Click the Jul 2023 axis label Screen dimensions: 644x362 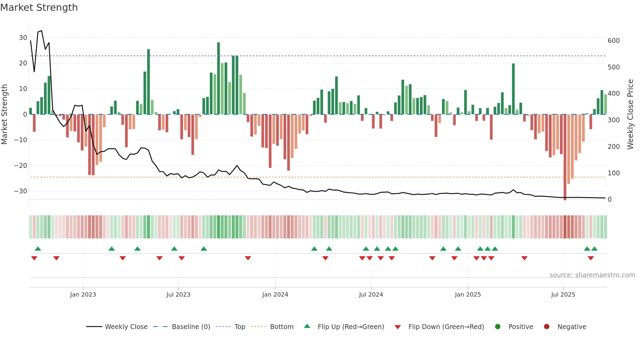(178, 294)
